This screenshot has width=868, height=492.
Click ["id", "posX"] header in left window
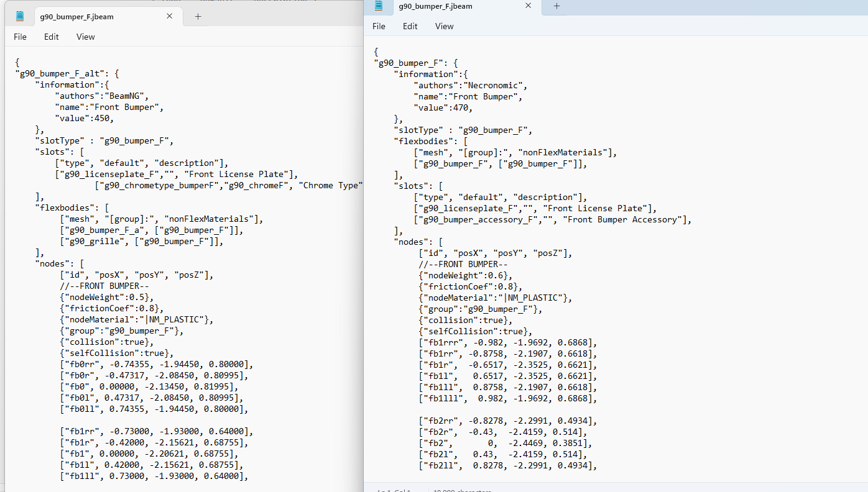pyautogui.click(x=137, y=275)
